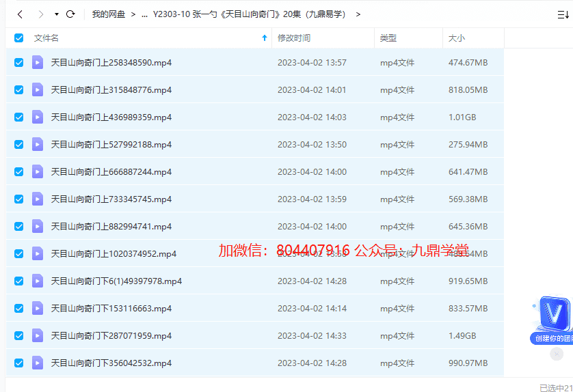Click video icon for 天目山向奇门下287071959.mp4
Viewport: 573px width, 392px height.
tap(38, 335)
